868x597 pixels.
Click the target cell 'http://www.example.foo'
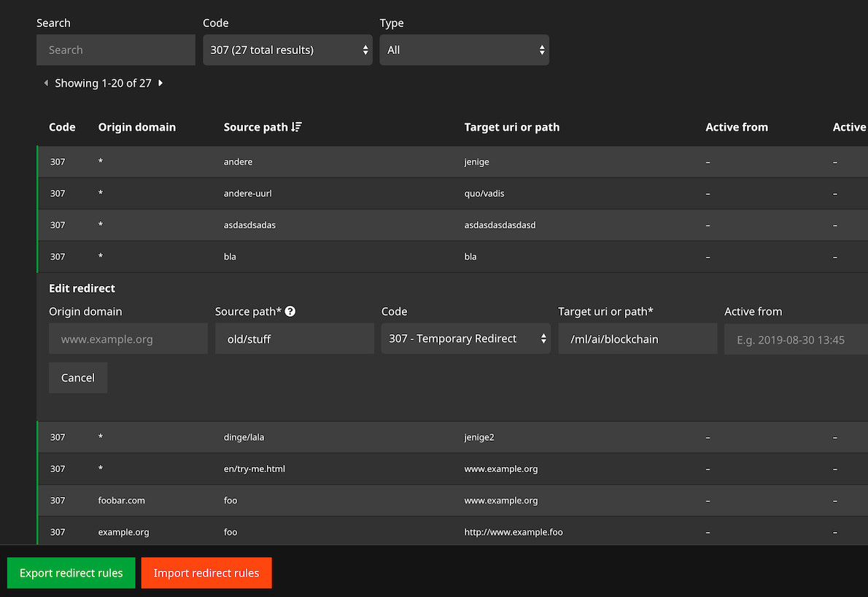pyautogui.click(x=514, y=531)
